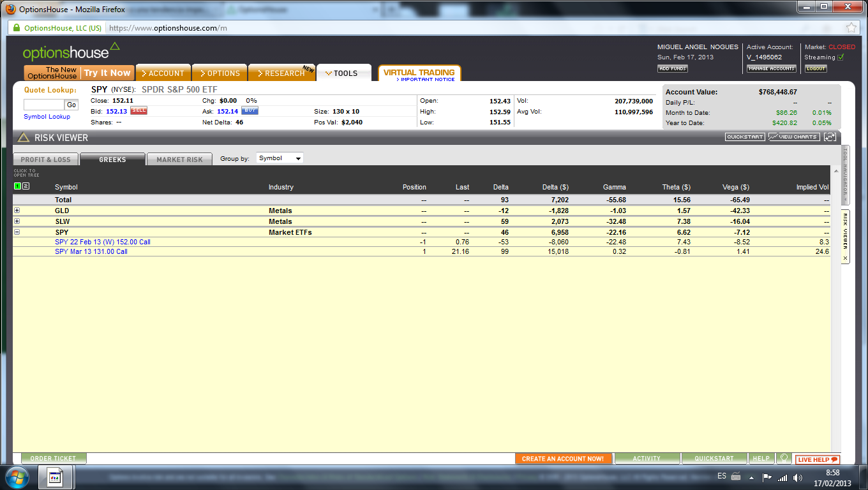Switch to the Profit & Loss tab

[x=45, y=160]
